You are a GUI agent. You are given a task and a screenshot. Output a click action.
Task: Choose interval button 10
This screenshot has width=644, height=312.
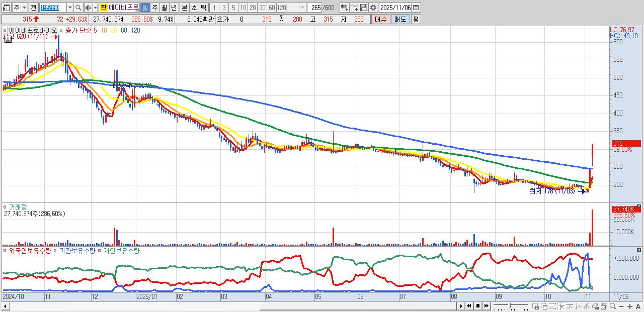tap(243, 8)
